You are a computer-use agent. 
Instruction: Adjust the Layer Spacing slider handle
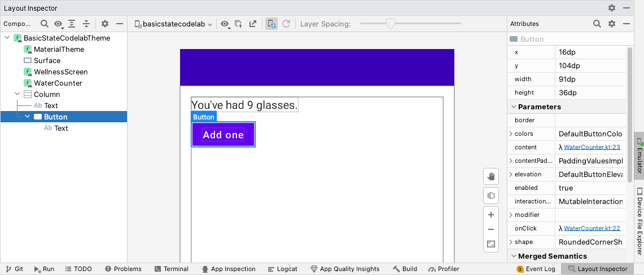[389, 24]
